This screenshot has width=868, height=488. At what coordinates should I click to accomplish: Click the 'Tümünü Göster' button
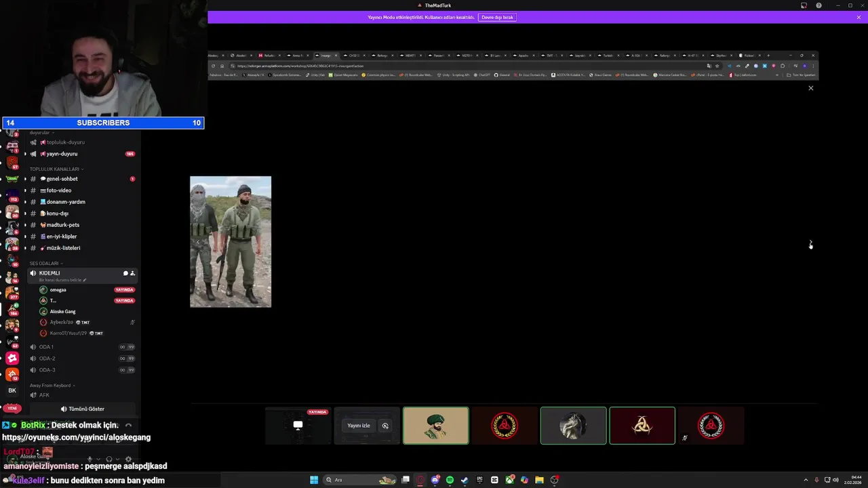coord(82,409)
